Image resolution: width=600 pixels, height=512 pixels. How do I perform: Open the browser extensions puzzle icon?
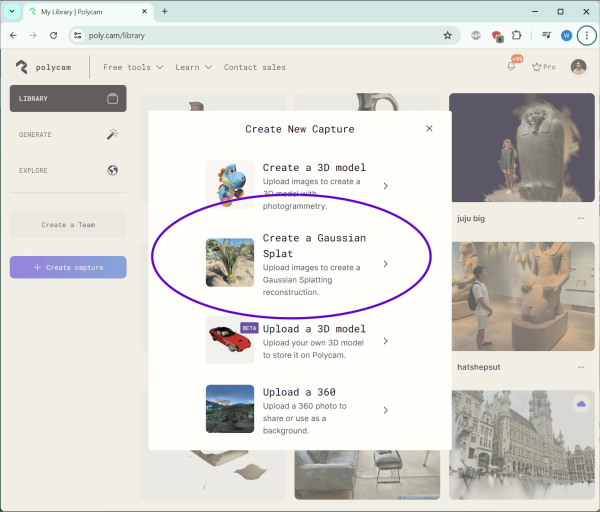pyautogui.click(x=517, y=35)
